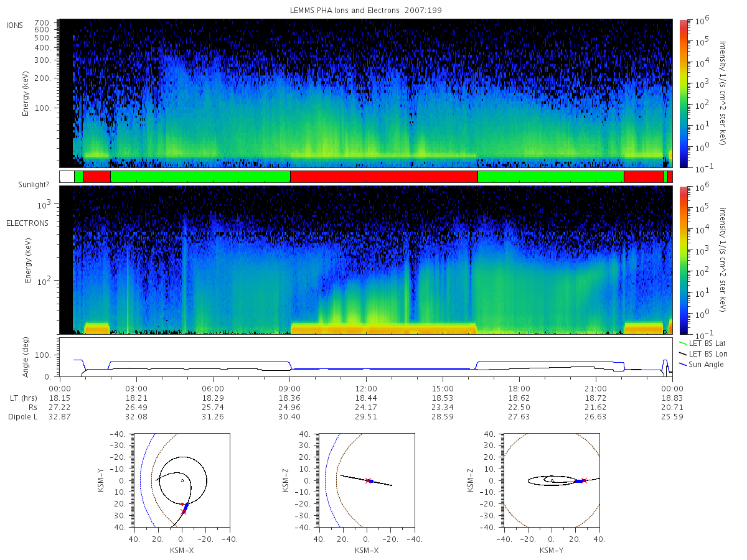
Task: Click the Dipole L value 31.26
Action: pos(213,416)
